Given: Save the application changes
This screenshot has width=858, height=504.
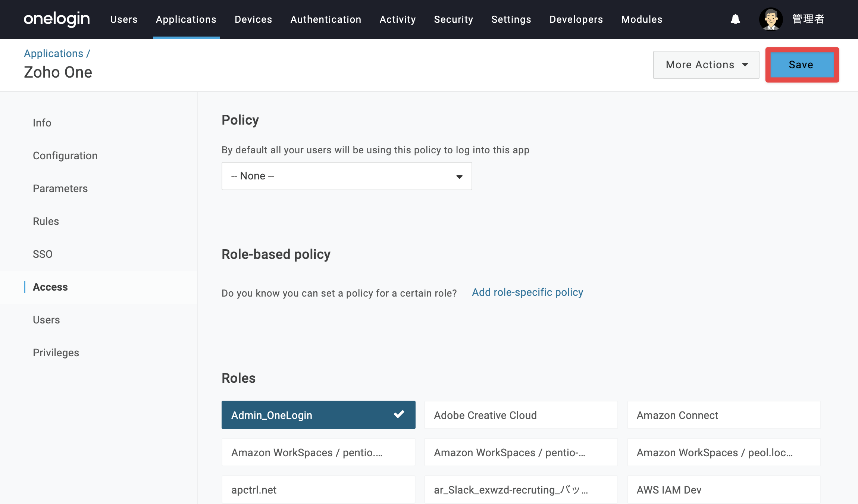Looking at the screenshot, I should tap(802, 65).
